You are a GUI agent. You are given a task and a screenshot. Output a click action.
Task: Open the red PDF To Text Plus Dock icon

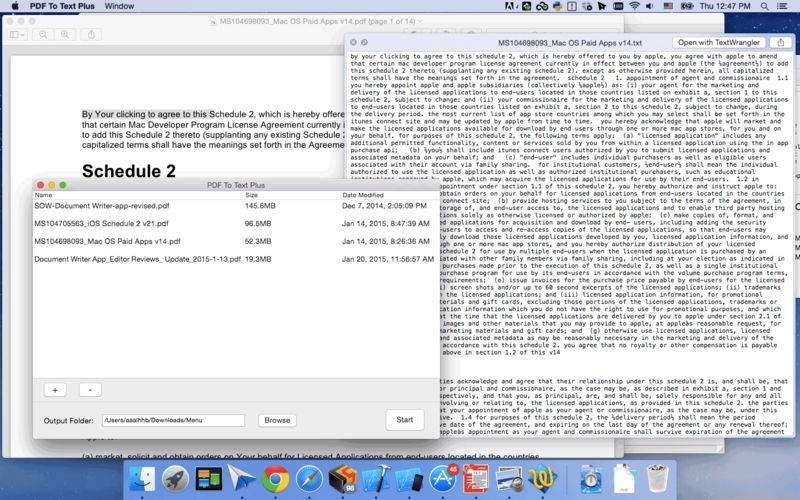tap(476, 480)
